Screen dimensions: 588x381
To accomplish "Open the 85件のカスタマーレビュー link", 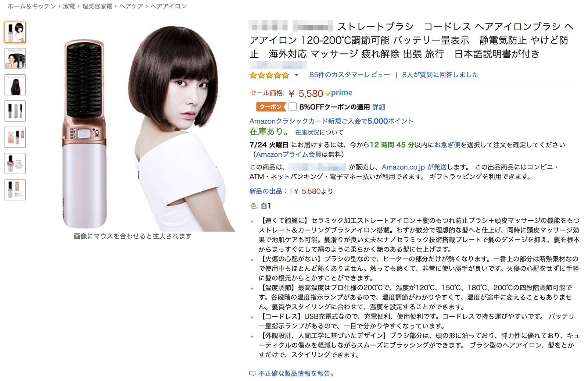I will [349, 75].
